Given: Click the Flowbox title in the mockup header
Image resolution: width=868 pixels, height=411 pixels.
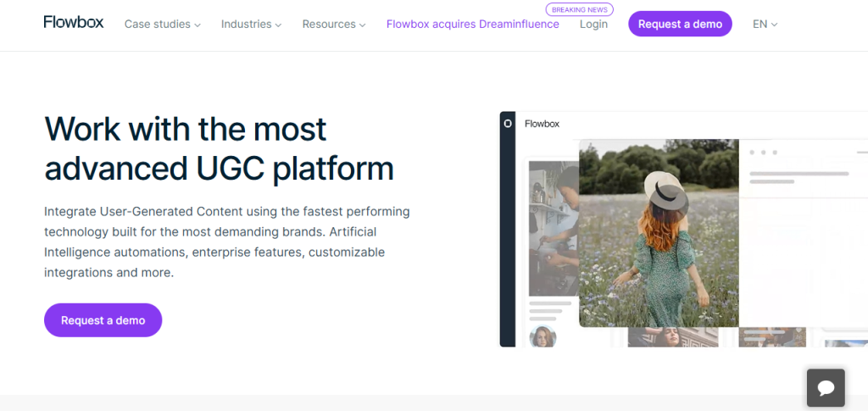Looking at the screenshot, I should 542,124.
